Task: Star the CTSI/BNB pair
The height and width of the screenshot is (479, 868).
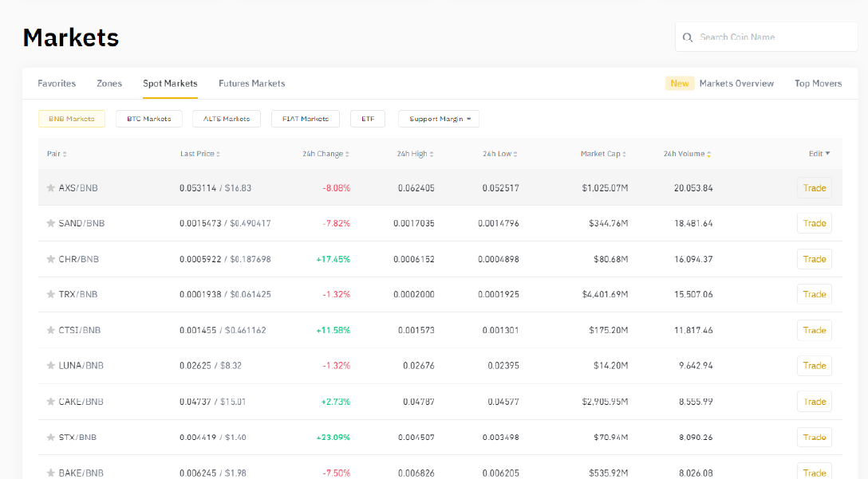Action: pos(50,330)
